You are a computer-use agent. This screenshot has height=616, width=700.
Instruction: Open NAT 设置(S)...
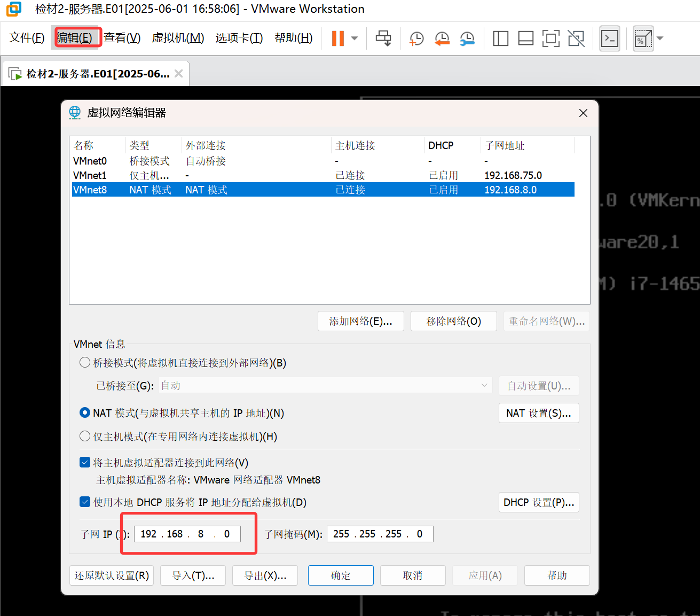(539, 413)
